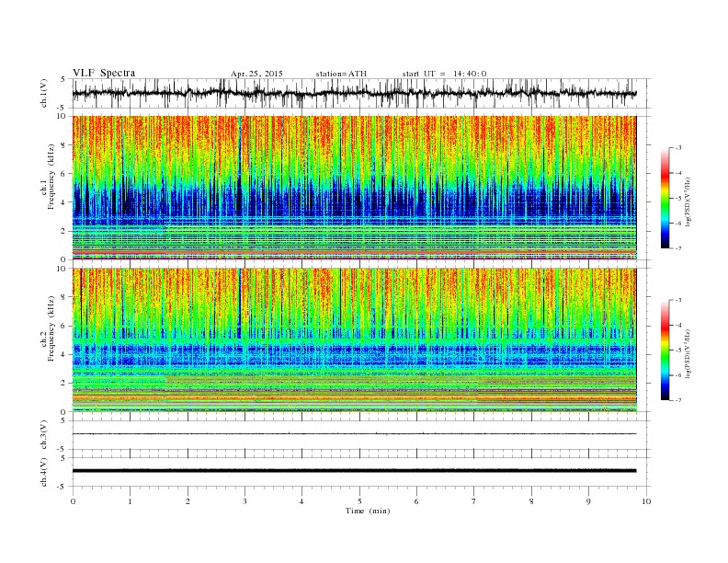Select the ch.2 "Frequency (kHz)" axis label

point(51,327)
